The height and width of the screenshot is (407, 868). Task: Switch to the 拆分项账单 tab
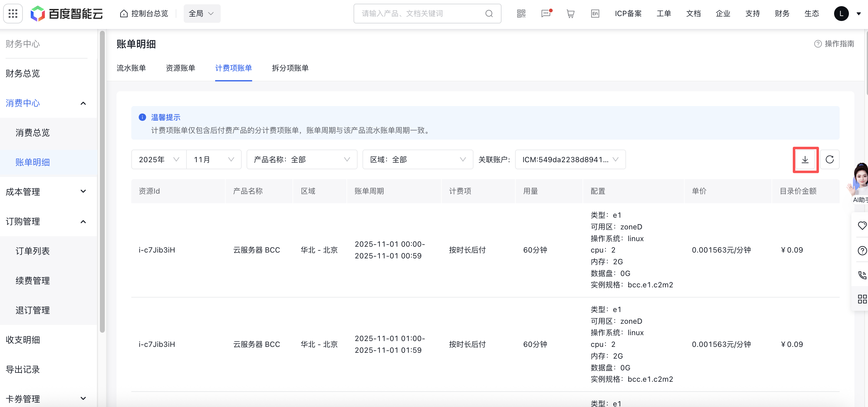pyautogui.click(x=290, y=68)
